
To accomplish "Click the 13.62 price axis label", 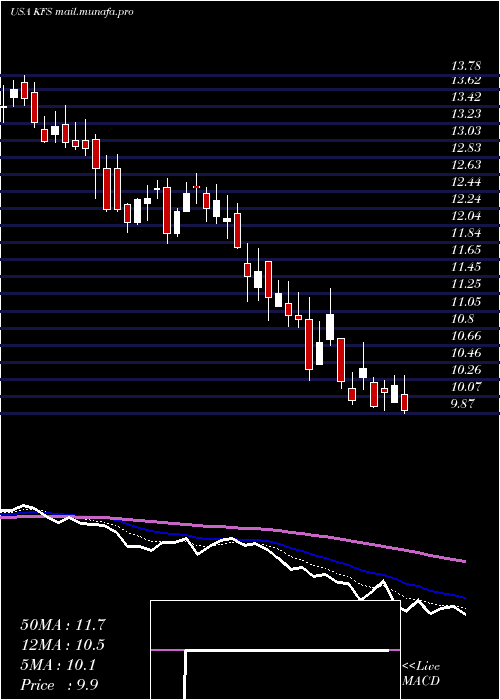I will point(466,80).
